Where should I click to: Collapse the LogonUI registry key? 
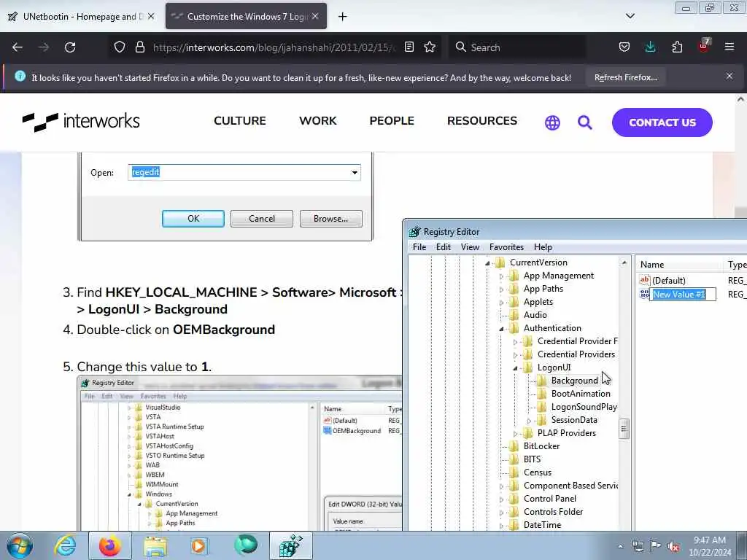pos(515,368)
